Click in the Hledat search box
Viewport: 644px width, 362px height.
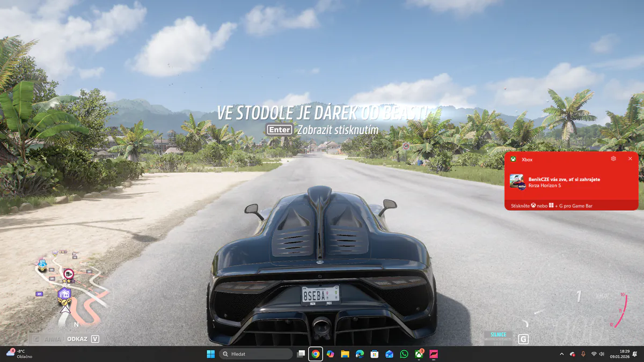point(256,354)
